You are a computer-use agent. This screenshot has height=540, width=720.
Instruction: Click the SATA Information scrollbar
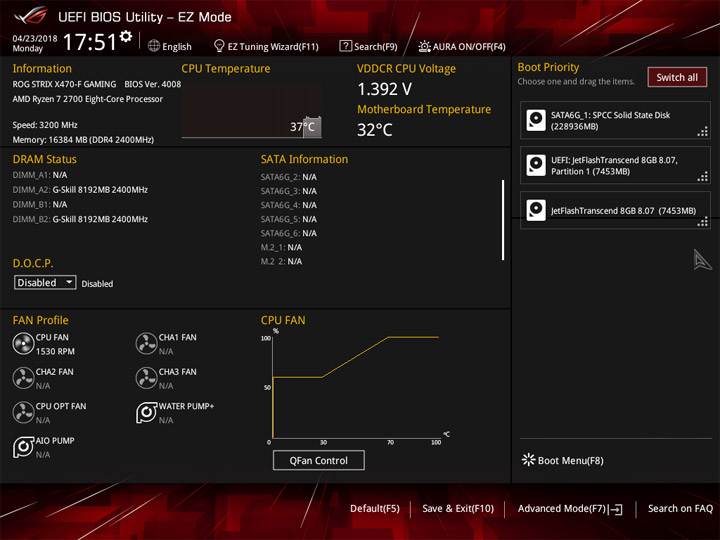click(x=503, y=220)
